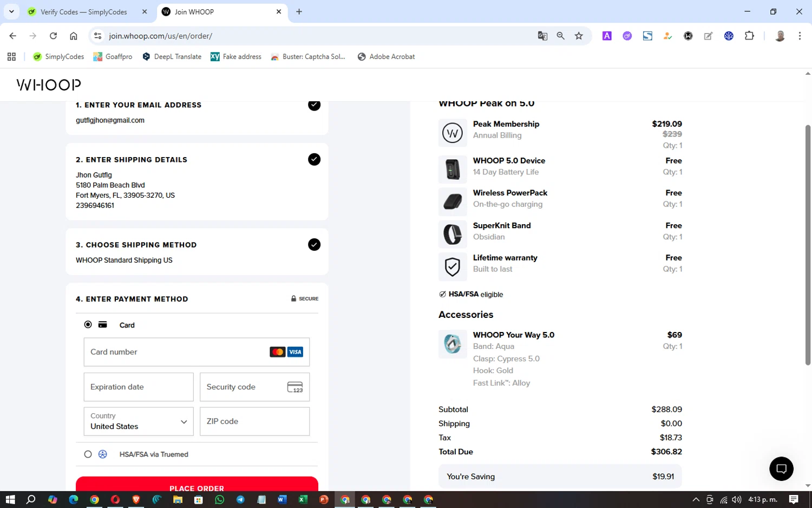Screen dimensions: 812x508
Task: Close the SimplyCodes tab
Action: click(x=145, y=11)
